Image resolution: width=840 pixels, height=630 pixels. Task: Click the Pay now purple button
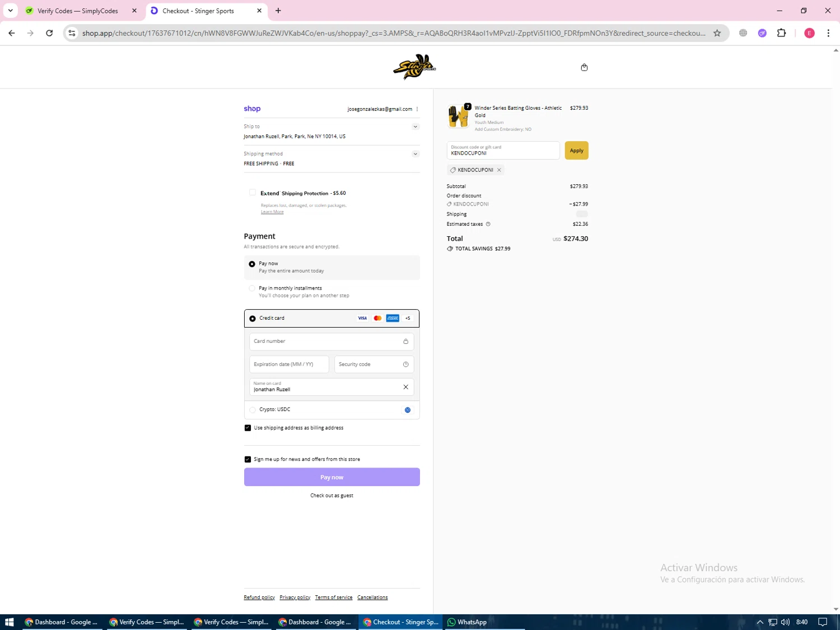point(332,477)
